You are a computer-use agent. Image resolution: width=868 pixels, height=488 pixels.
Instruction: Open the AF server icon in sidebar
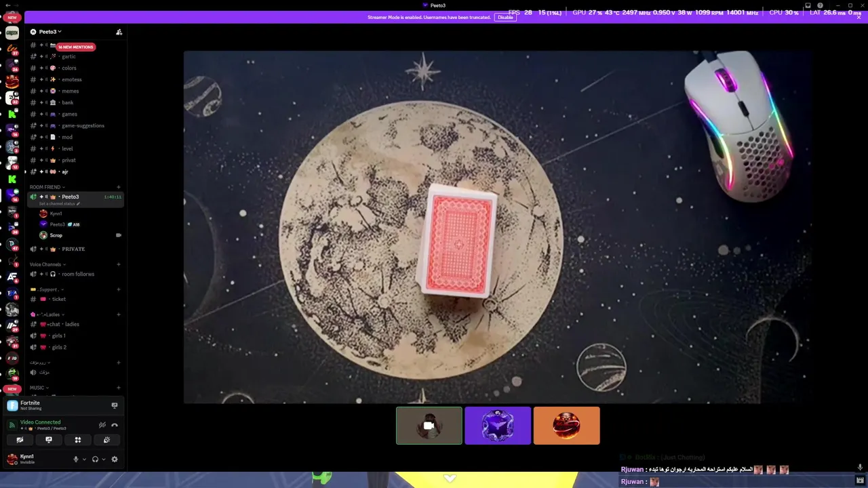[x=12, y=277]
